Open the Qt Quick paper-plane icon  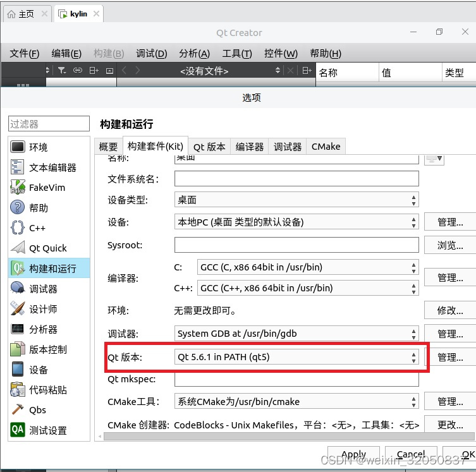point(18,248)
